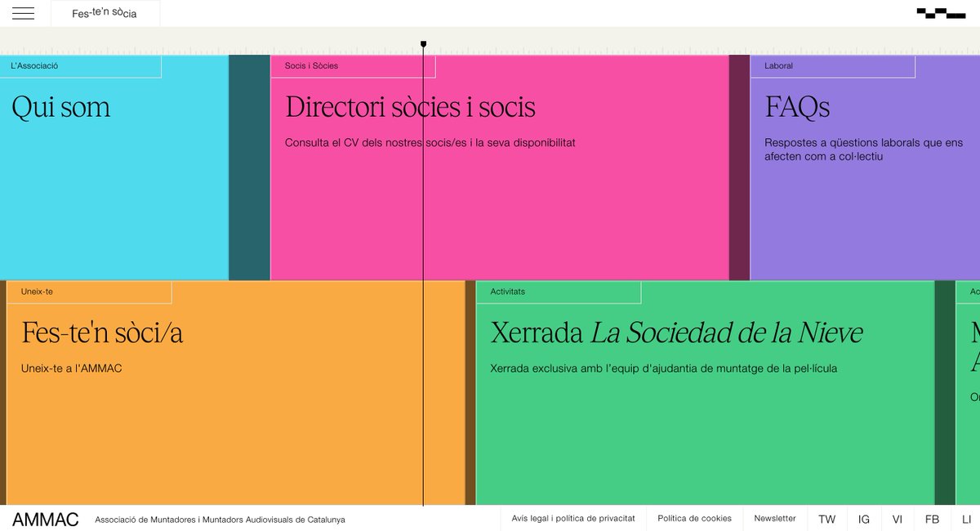Image resolution: width=980 pixels, height=531 pixels.
Task: Open Política de cookies link
Action: (x=694, y=519)
